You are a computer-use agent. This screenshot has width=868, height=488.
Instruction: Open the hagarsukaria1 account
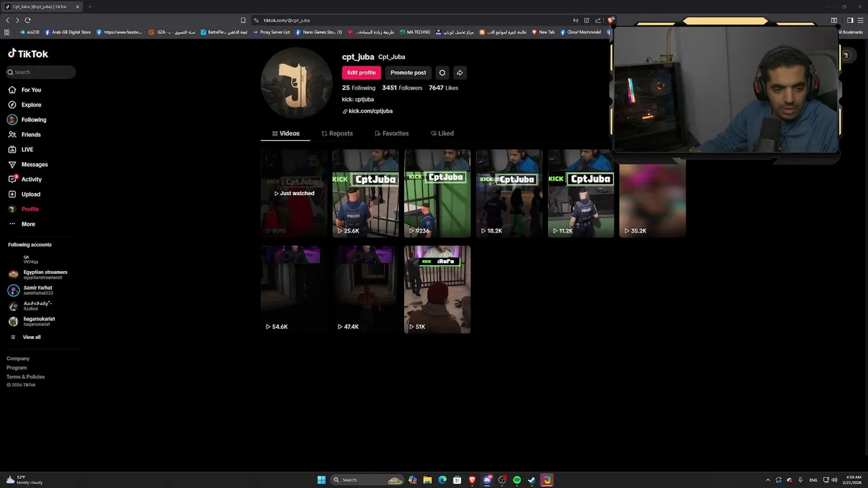32,321
